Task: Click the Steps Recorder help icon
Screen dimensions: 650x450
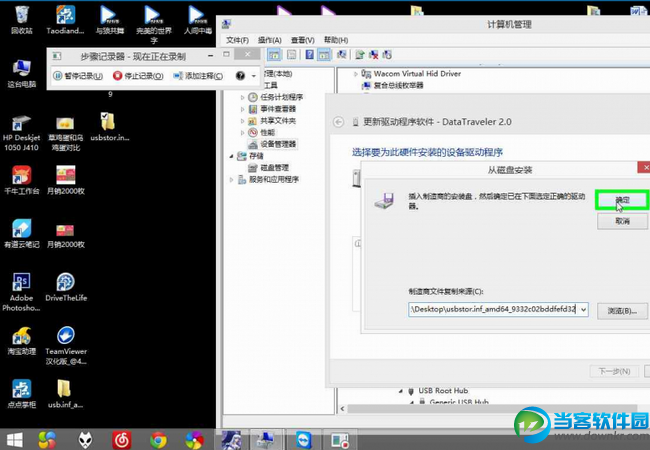Action: [x=240, y=76]
